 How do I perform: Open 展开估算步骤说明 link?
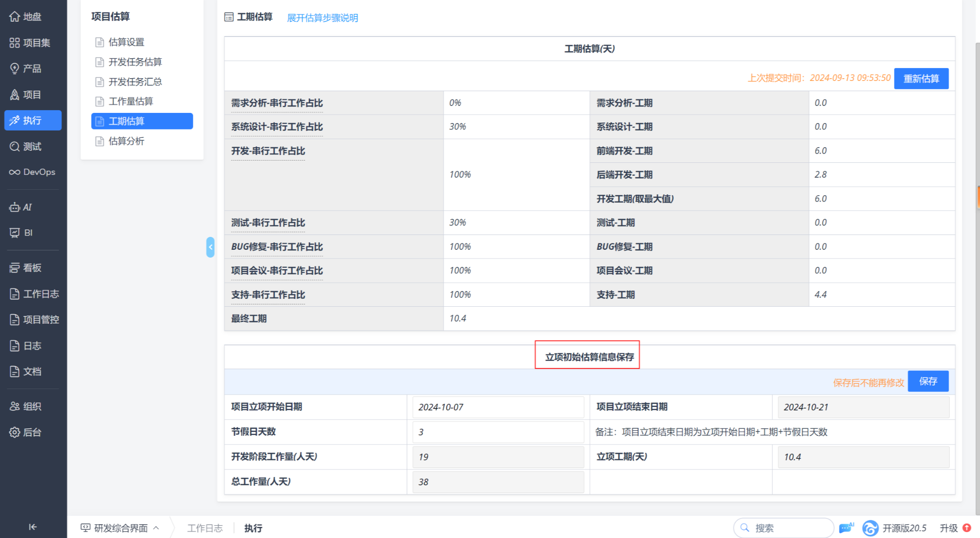click(x=322, y=18)
